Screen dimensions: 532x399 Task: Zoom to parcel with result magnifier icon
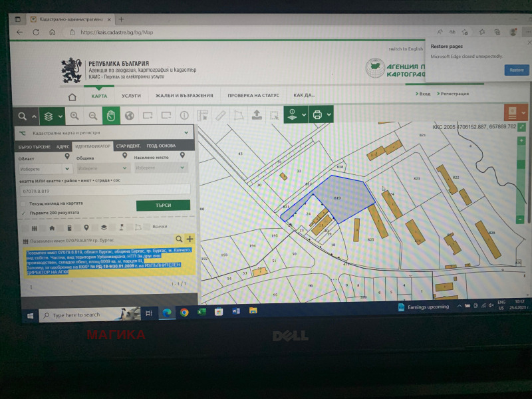[178, 239]
